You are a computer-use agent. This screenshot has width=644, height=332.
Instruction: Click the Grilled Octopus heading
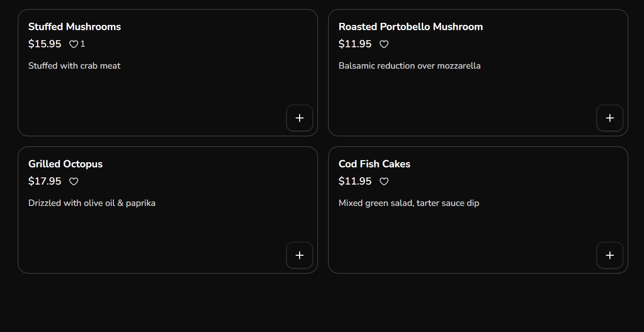coord(66,164)
